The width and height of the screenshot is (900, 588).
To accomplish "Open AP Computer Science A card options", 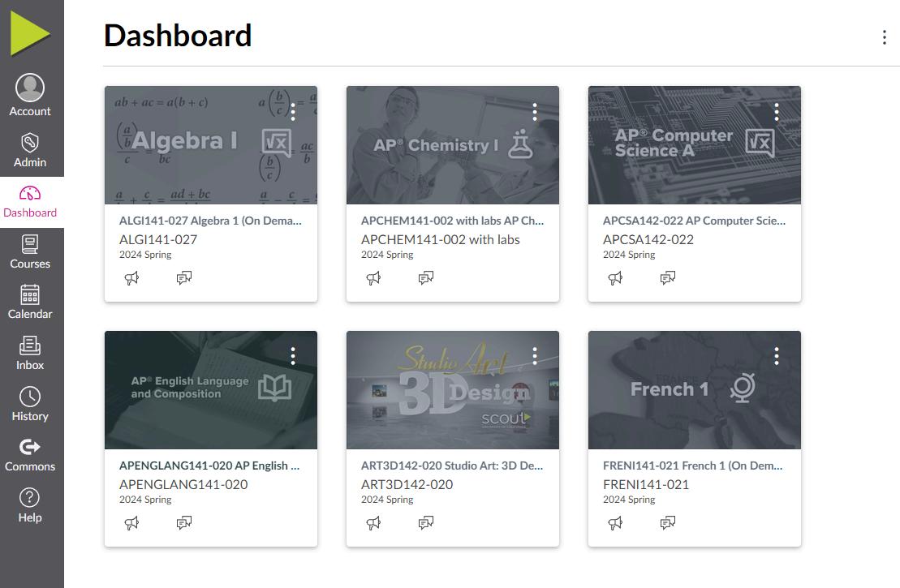I will [776, 112].
